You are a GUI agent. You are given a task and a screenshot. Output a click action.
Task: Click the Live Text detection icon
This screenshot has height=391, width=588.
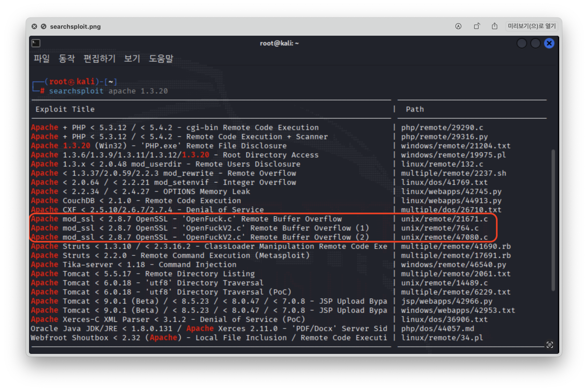(550, 345)
